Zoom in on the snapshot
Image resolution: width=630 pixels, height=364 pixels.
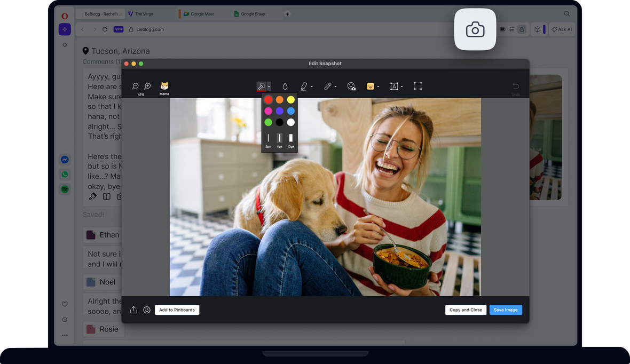click(x=147, y=86)
